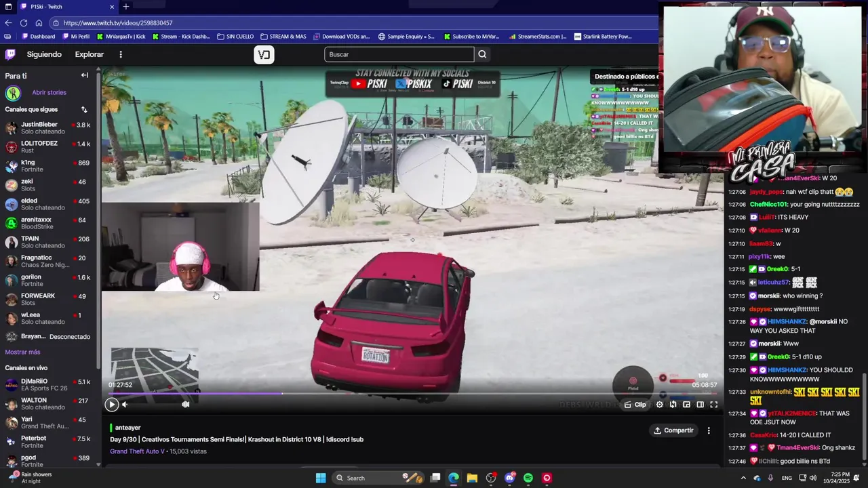This screenshot has height=488, width=868.
Task: Open more options next to Compartir
Action: pyautogui.click(x=709, y=430)
